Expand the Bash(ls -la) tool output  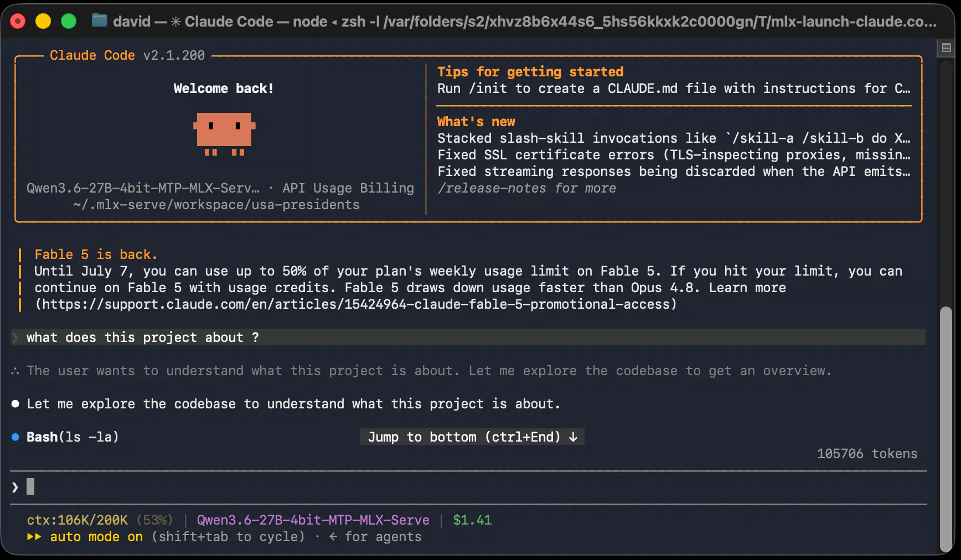(73, 437)
